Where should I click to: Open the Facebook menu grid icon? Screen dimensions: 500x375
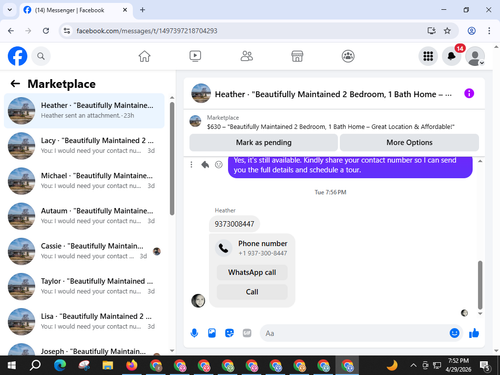[428, 56]
